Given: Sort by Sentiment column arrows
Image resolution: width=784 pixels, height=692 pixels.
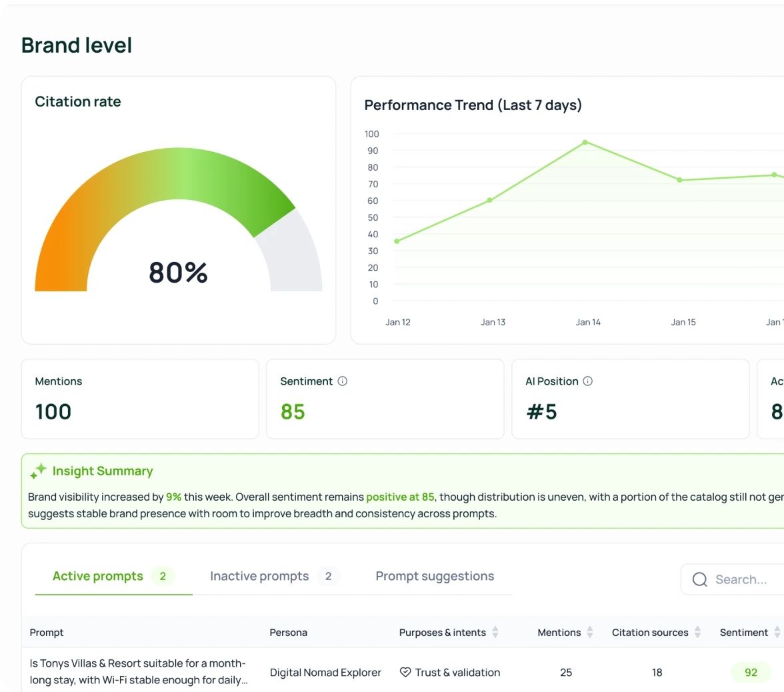Looking at the screenshot, I should [777, 632].
